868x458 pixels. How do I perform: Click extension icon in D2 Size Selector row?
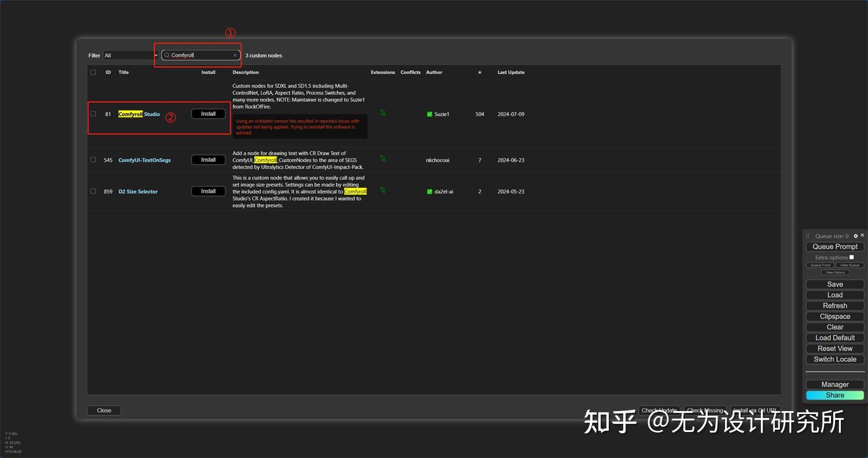point(382,190)
